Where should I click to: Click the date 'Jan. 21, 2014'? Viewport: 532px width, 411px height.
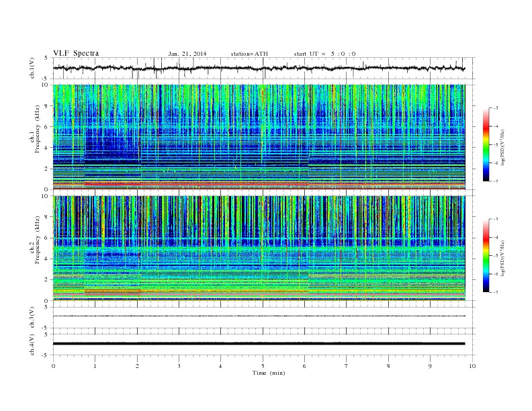pyautogui.click(x=187, y=54)
